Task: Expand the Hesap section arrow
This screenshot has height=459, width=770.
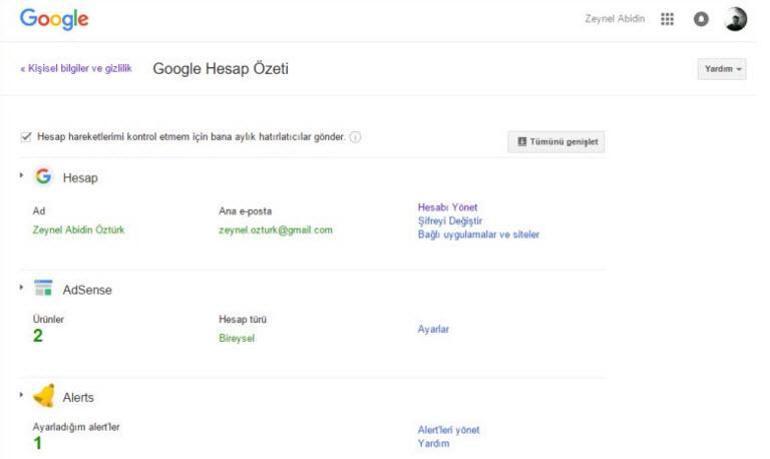Action: point(21,175)
